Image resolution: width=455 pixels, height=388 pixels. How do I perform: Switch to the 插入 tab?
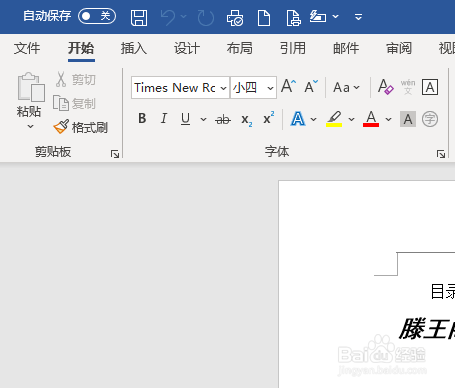pyautogui.click(x=134, y=48)
